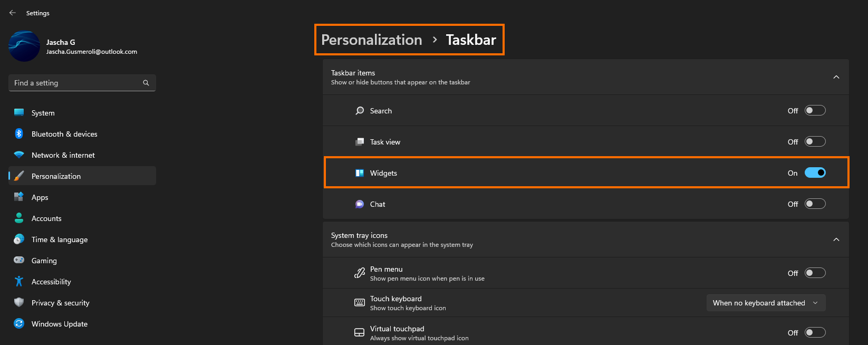Image resolution: width=868 pixels, height=345 pixels.
Task: Click the magnifier icon in search box
Action: tap(146, 83)
